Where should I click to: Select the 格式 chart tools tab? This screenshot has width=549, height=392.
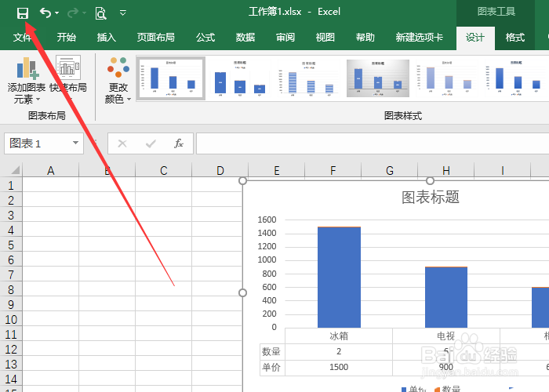(x=514, y=38)
